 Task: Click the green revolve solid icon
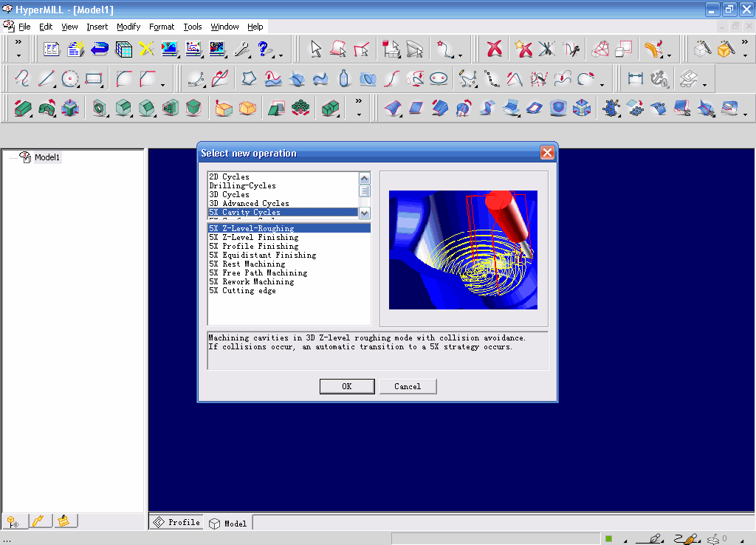point(47,108)
